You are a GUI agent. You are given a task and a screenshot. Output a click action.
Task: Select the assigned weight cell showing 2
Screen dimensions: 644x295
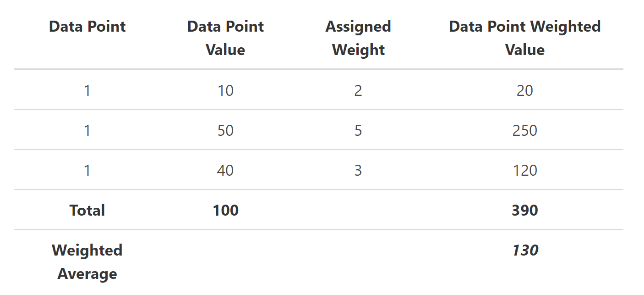point(358,91)
